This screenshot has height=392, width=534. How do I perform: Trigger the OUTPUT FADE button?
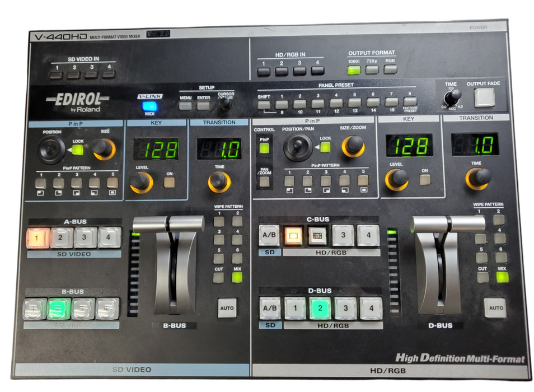[485, 97]
